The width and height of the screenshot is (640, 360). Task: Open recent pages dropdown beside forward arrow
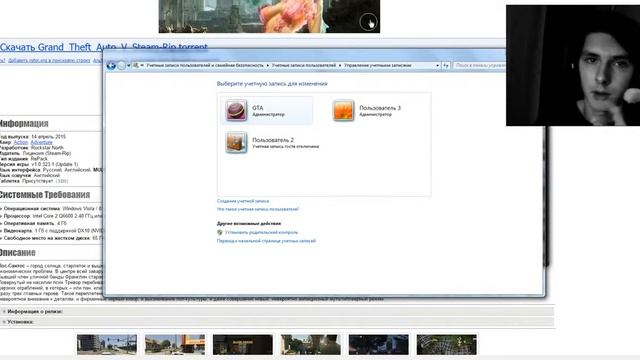click(x=129, y=65)
